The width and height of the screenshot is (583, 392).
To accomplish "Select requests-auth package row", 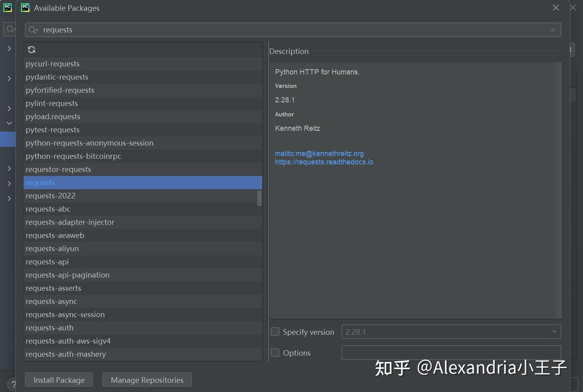I will 143,328.
